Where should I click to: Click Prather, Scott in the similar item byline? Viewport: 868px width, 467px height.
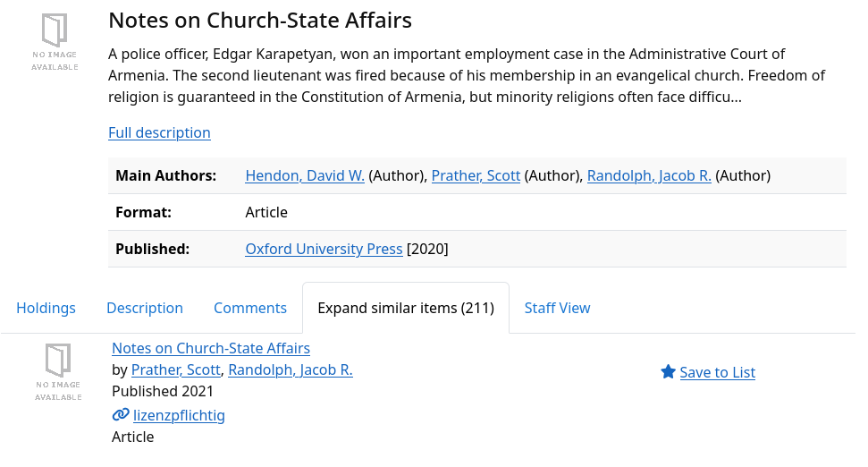coord(175,369)
